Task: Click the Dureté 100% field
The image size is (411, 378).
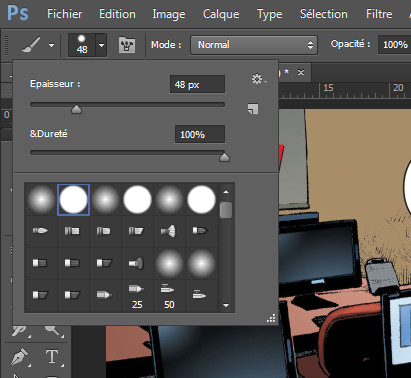Action: pos(200,134)
